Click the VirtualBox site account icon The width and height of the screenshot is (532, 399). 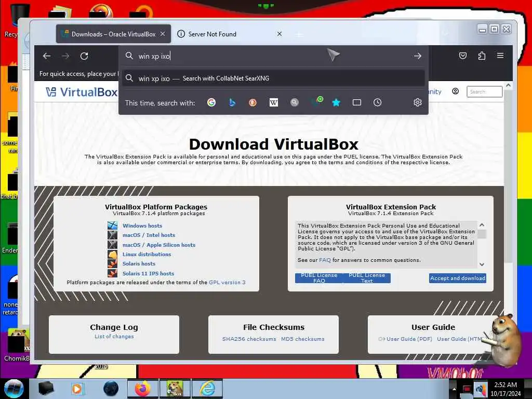[x=455, y=91]
